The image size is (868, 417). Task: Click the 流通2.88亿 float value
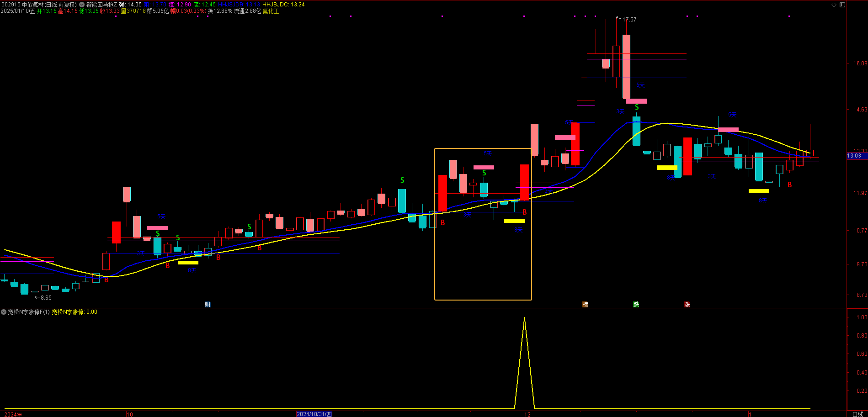(247, 11)
